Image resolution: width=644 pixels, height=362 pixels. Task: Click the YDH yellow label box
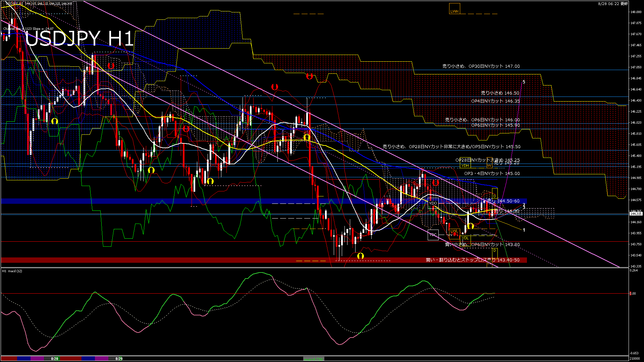pos(465,166)
